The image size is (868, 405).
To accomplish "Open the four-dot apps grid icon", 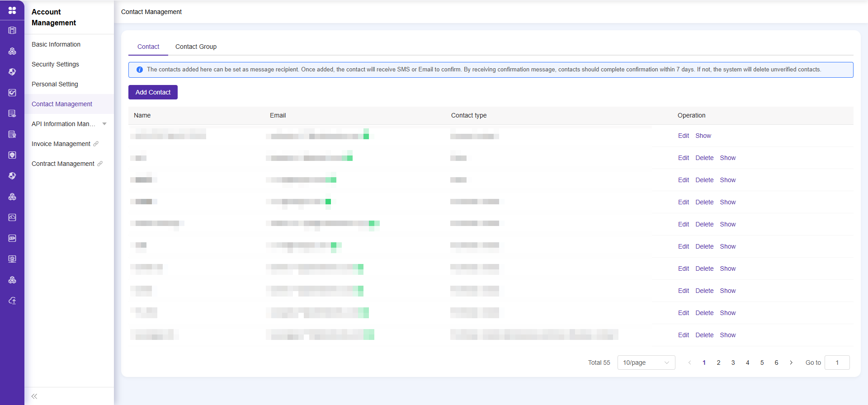I will point(12,10).
